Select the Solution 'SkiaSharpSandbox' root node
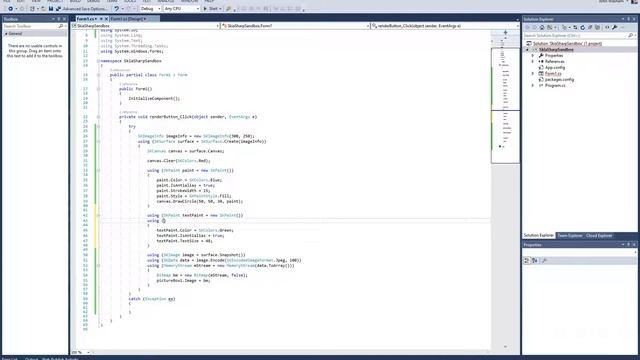Image resolution: width=640 pixels, height=360 pixels. pyautogui.click(x=567, y=43)
